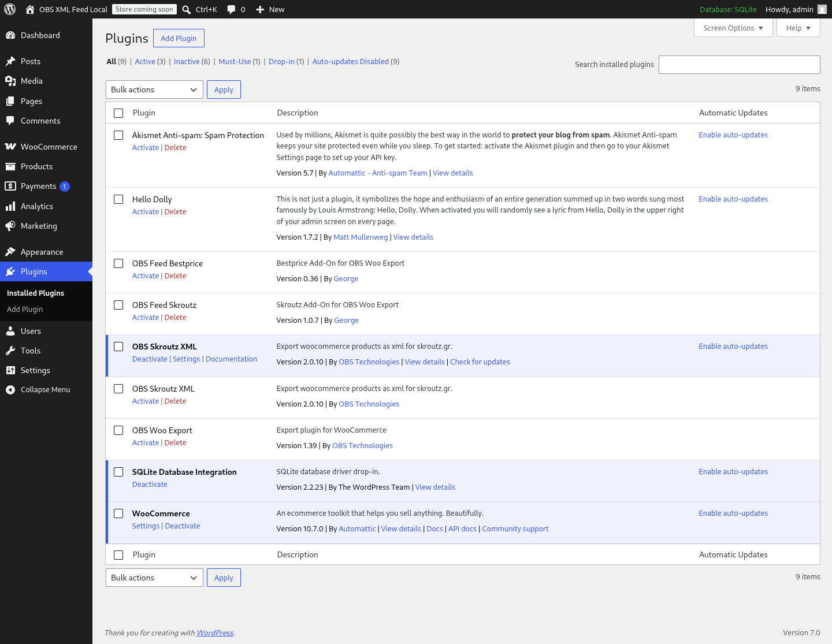Click the Analytics bar chart icon
Image resolution: width=832 pixels, height=644 pixels.
(x=10, y=206)
